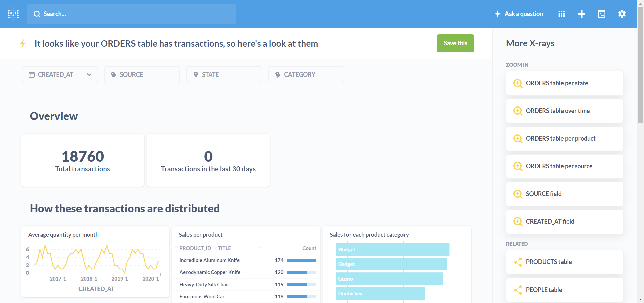Click the share icon next to PRODUCTS table

point(518,262)
